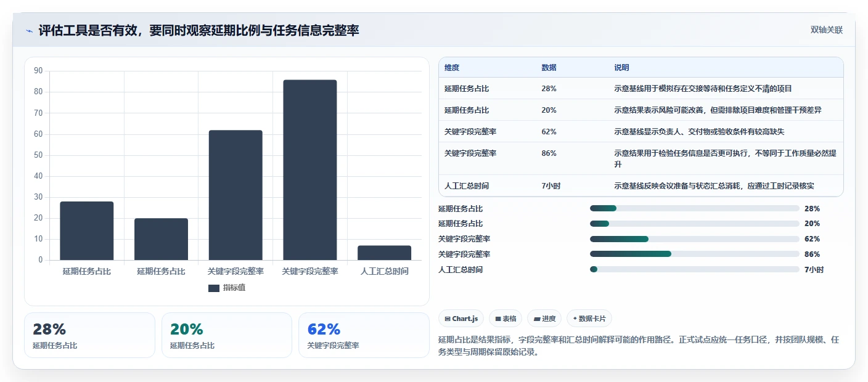Click the 人工汇总时间 cell in the table
Image resolution: width=868 pixels, height=382 pixels.
(x=467, y=185)
